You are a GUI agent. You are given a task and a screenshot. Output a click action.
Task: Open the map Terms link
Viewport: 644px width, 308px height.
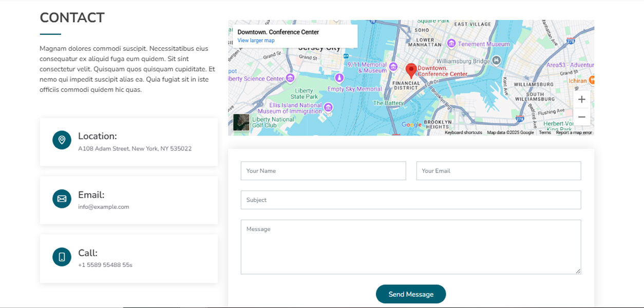pos(544,132)
